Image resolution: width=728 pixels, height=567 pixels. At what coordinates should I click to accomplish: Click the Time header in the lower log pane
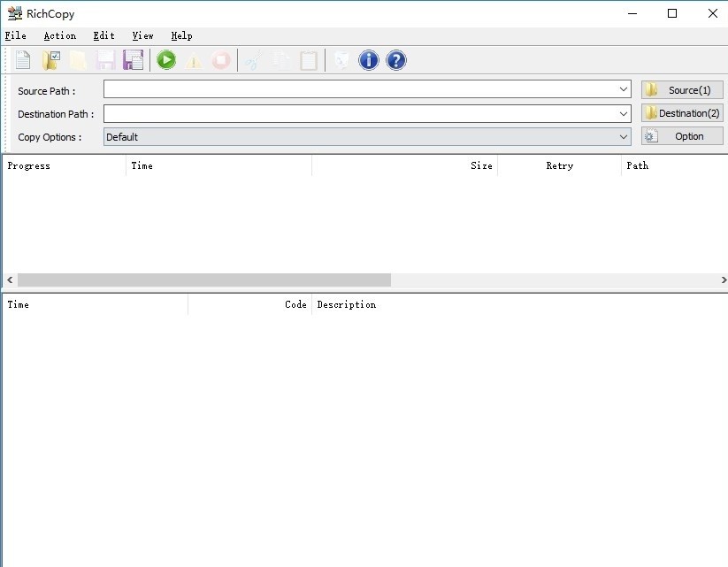pos(96,304)
